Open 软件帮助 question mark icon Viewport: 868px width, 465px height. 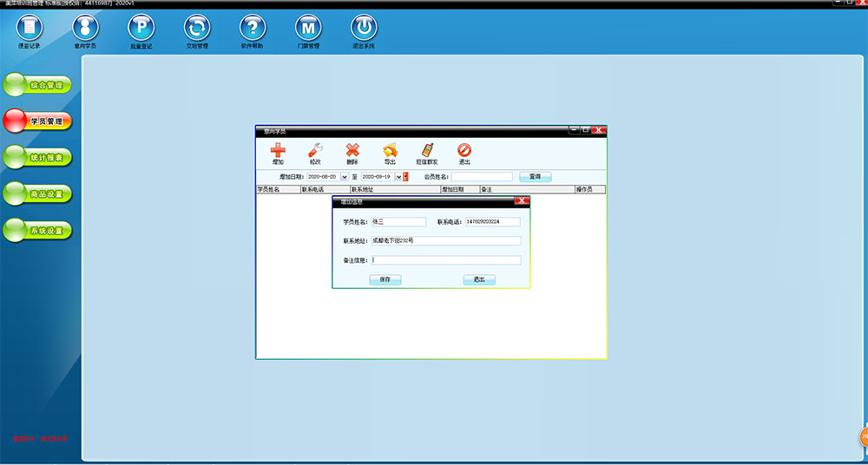(253, 28)
